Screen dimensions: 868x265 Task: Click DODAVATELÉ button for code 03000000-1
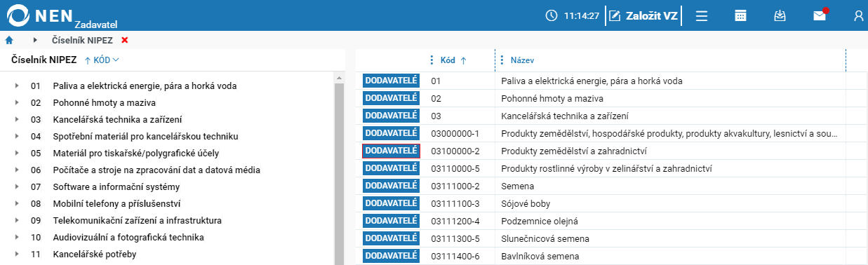391,133
